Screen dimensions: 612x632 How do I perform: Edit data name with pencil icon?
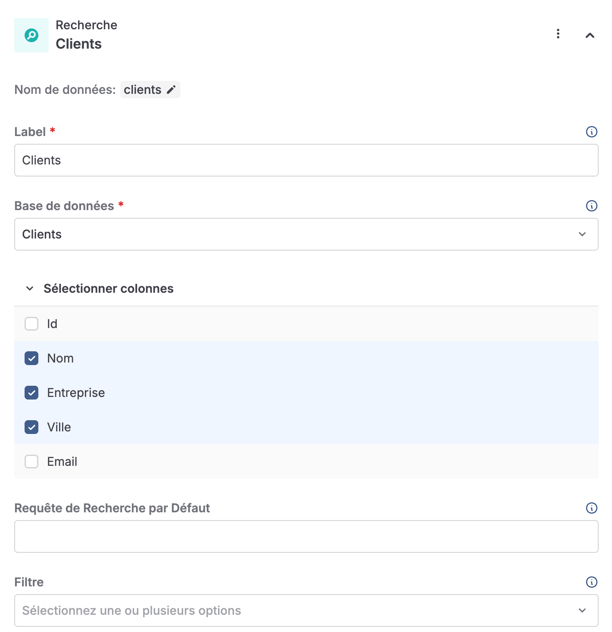pos(172,90)
